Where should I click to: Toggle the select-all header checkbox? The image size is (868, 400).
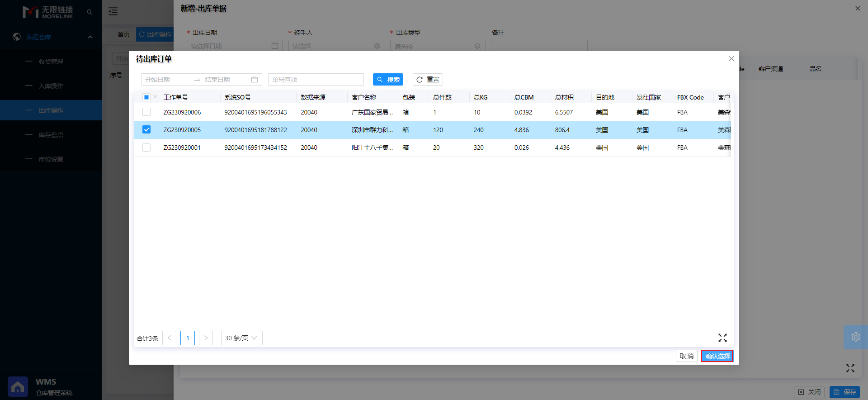click(146, 97)
